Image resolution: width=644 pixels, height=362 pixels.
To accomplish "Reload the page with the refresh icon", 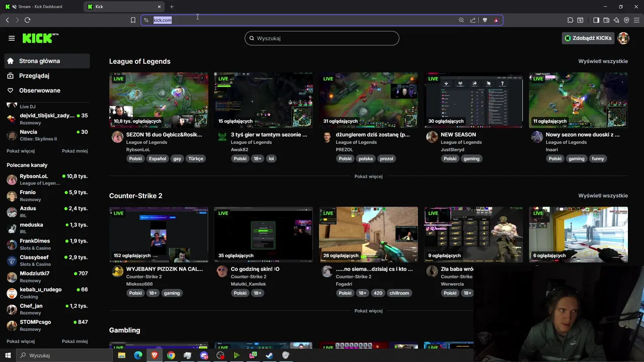I will pyautogui.click(x=27, y=20).
